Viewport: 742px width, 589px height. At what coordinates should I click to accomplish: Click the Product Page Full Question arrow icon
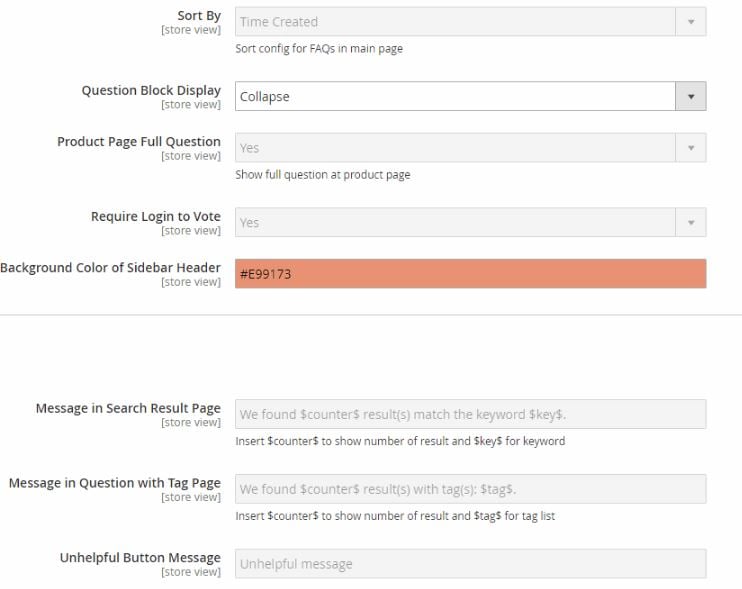(691, 148)
